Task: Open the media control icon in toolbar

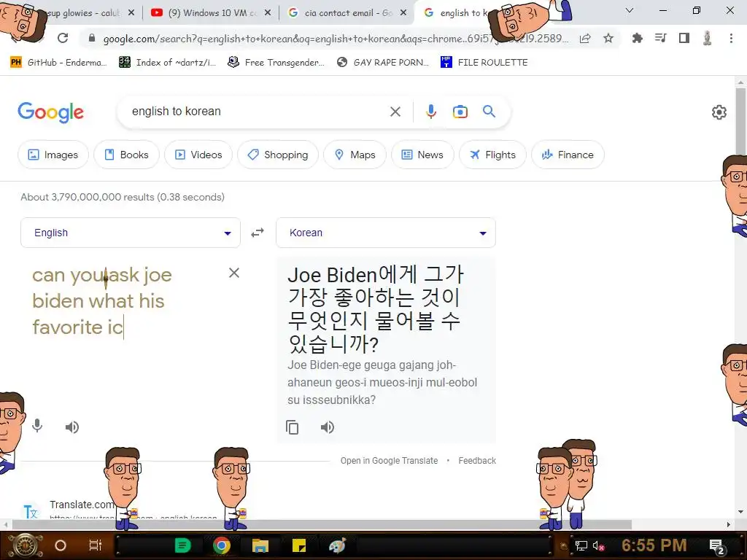Action: pyautogui.click(x=661, y=38)
